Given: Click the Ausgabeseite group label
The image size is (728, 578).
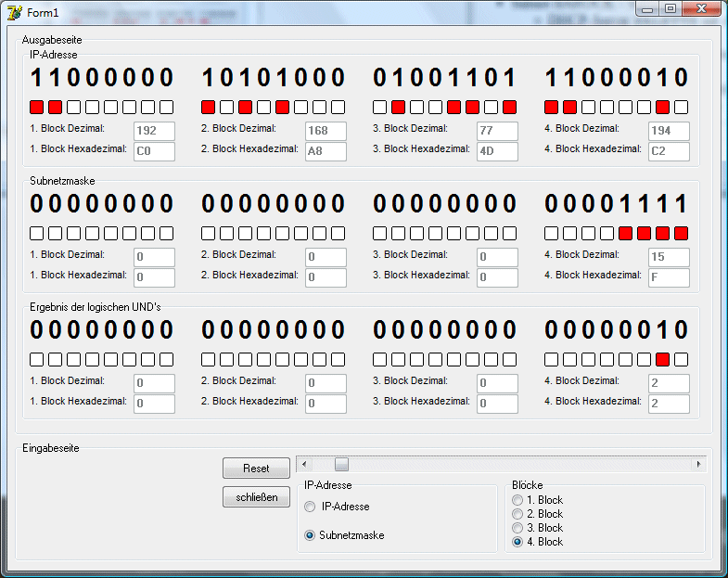Looking at the screenshot, I should coord(52,40).
